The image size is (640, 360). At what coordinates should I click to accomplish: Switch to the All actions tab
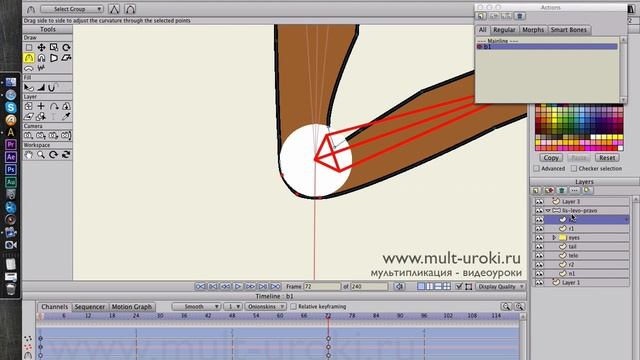click(482, 30)
